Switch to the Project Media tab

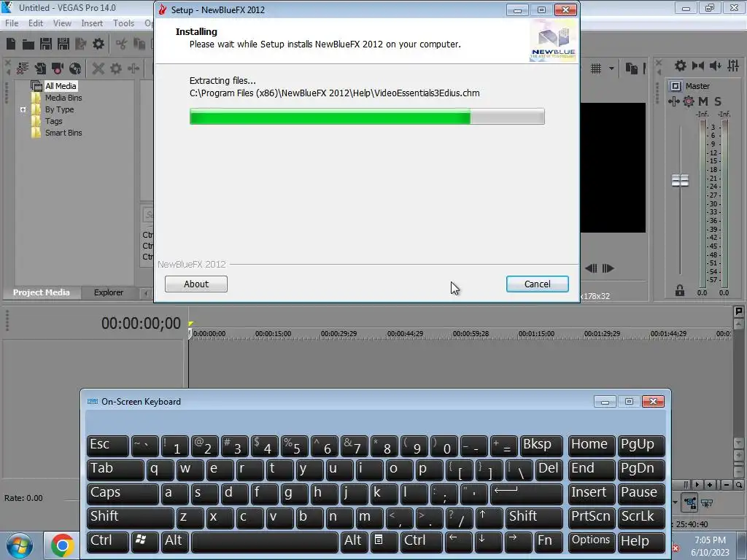point(42,292)
